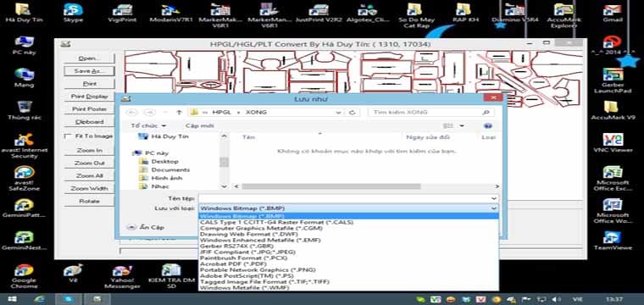644x305 pixels.
Task: Click the Windows Start button on the taskbar
Action: pos(12,299)
